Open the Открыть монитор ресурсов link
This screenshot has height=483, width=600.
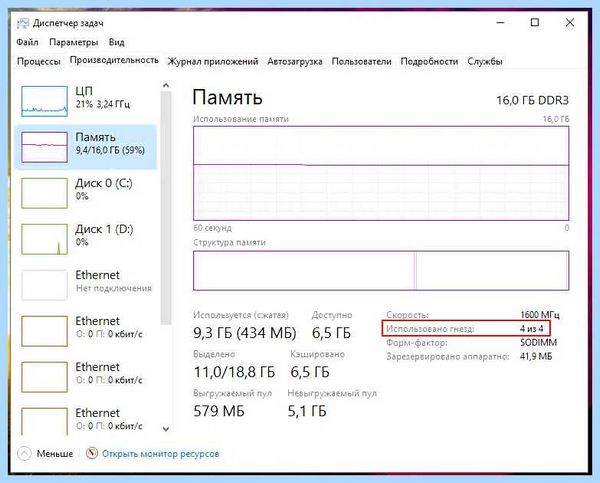click(x=160, y=454)
